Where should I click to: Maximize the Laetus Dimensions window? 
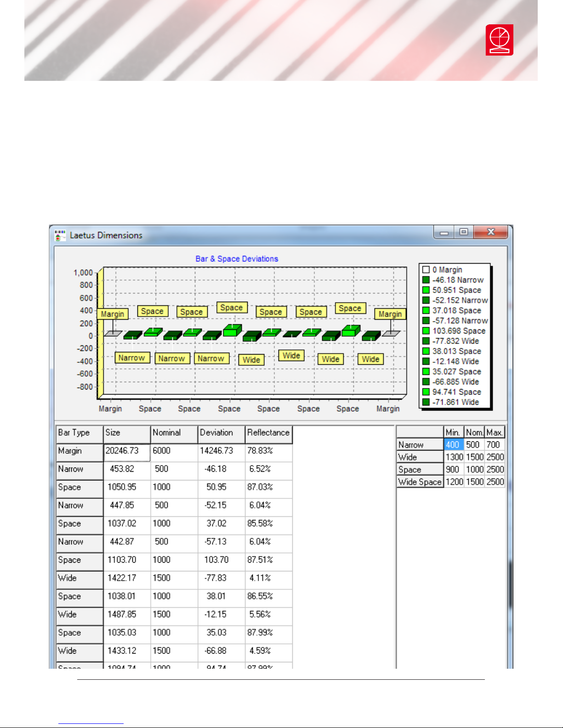[x=464, y=232]
